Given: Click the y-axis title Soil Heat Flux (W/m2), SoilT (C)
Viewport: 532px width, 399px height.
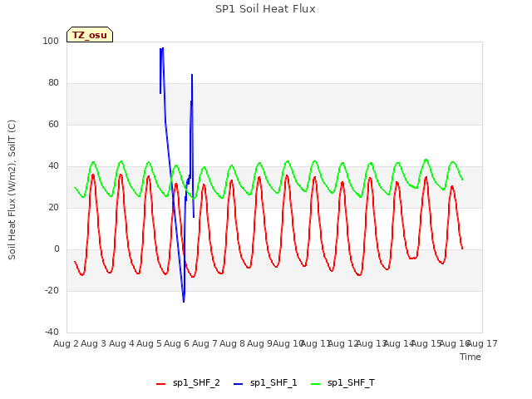Looking at the screenshot, I should pos(12,190).
